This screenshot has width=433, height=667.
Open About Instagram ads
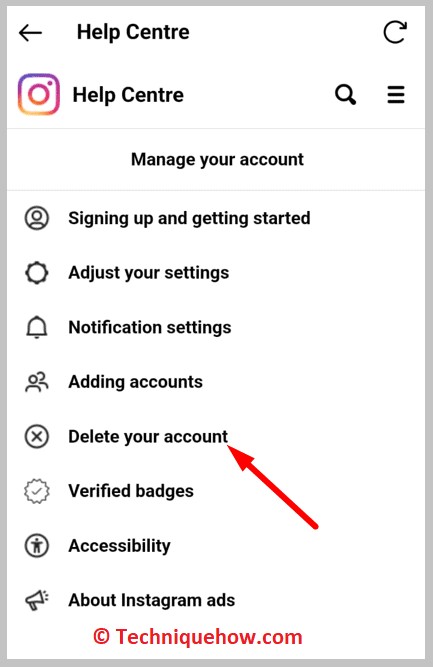(x=151, y=600)
